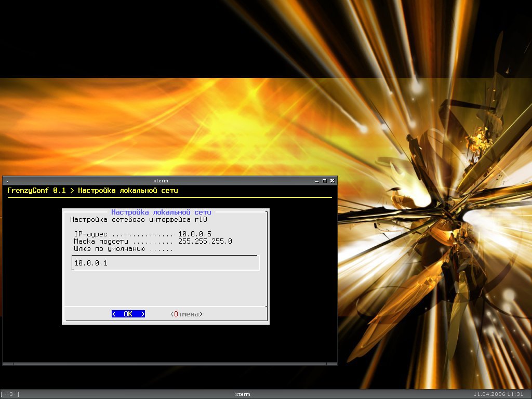Click the Маска подсети label

coord(101,241)
